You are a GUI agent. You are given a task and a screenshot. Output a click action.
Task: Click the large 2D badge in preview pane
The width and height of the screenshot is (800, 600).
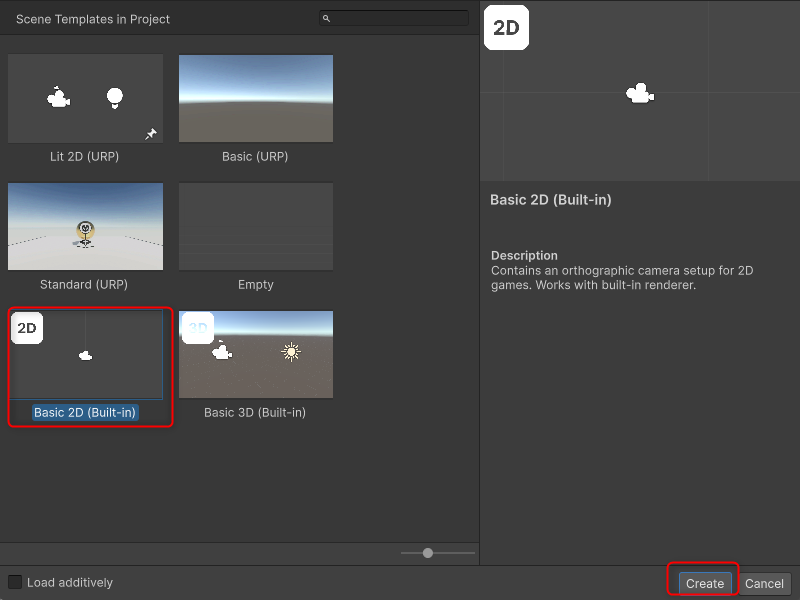click(x=506, y=28)
